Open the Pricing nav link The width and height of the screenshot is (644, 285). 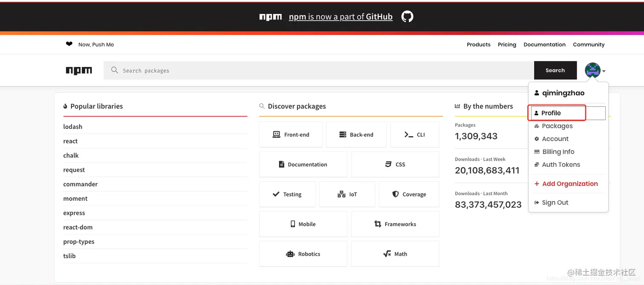[x=507, y=44]
